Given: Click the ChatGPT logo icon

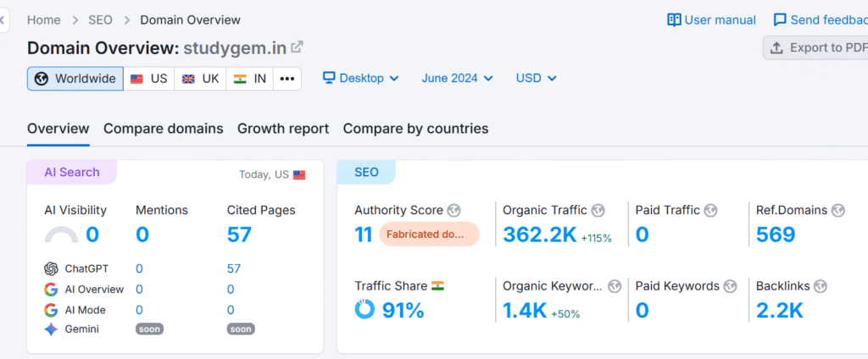Looking at the screenshot, I should click(x=51, y=269).
